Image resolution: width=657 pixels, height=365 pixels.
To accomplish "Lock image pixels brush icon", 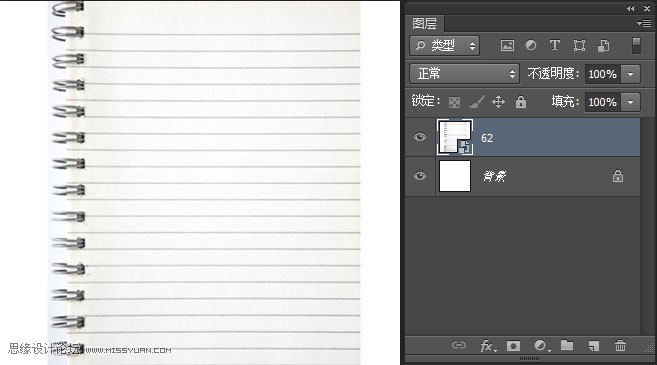I will (x=476, y=102).
